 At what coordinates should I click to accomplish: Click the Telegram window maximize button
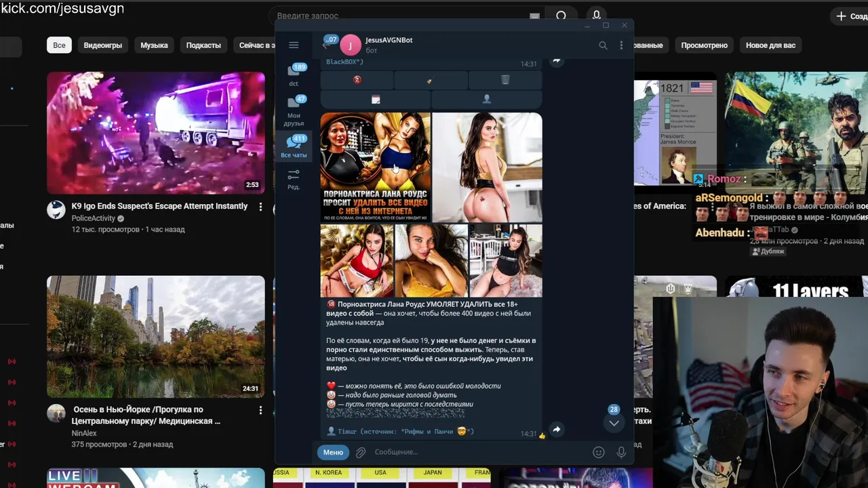606,26
